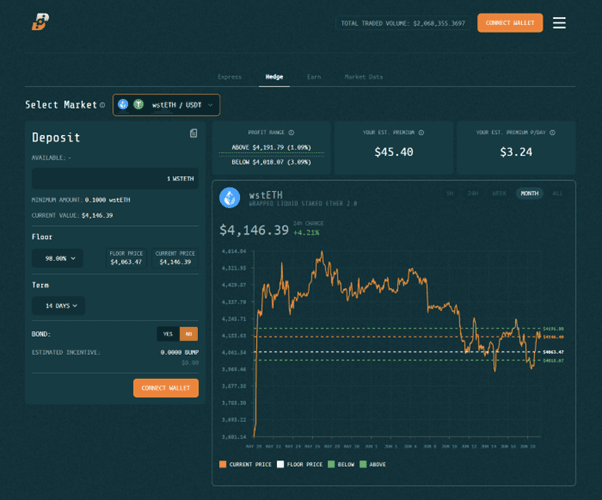Click the info icon beside Select Market
Image resolution: width=602 pixels, height=500 pixels.
[103, 105]
